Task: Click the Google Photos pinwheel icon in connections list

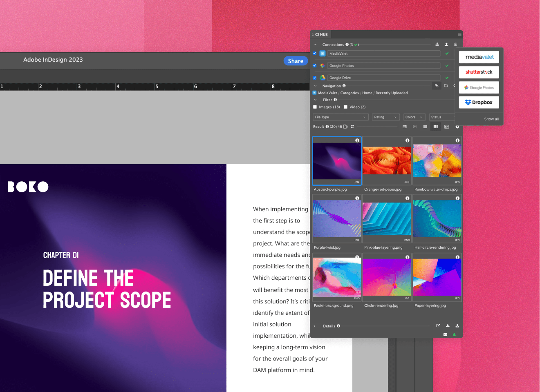Action: (x=323, y=66)
